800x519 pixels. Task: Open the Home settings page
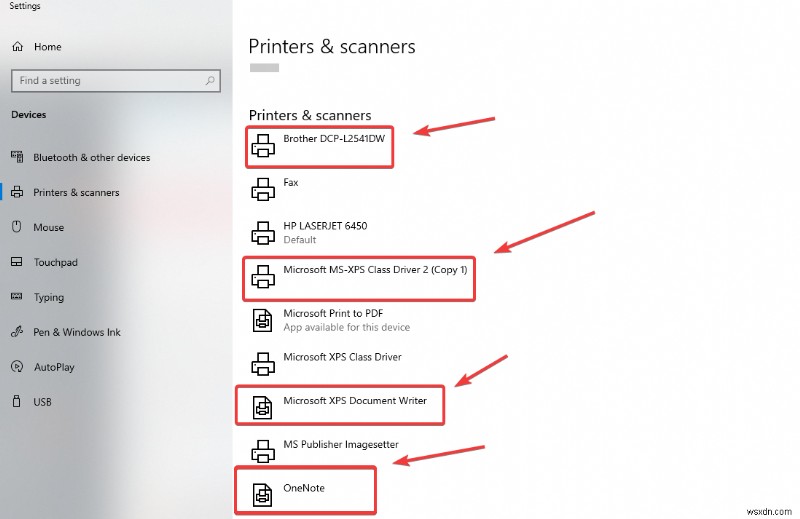click(x=47, y=47)
